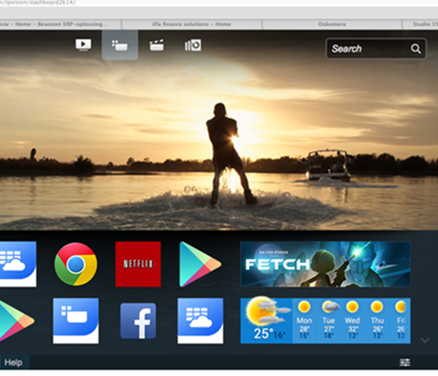Viewport: 438px width, 376px height.
Task: Open the settings sliders icon at bottom right
Action: [405, 362]
